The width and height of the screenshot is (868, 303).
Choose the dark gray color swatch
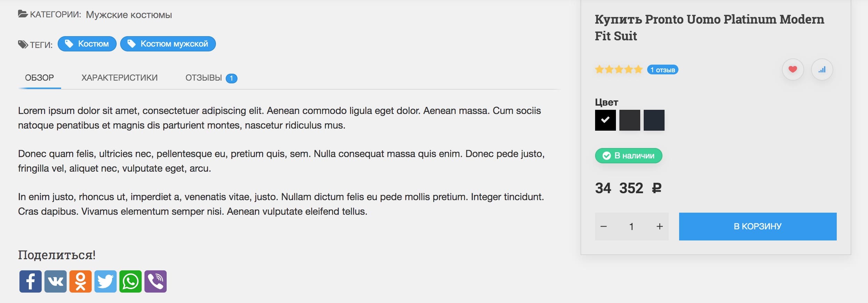coord(630,120)
